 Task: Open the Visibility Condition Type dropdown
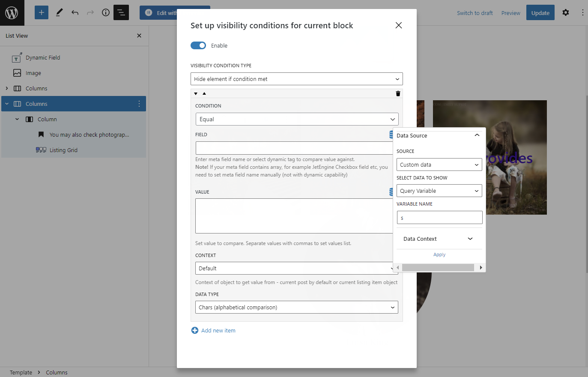tap(297, 79)
